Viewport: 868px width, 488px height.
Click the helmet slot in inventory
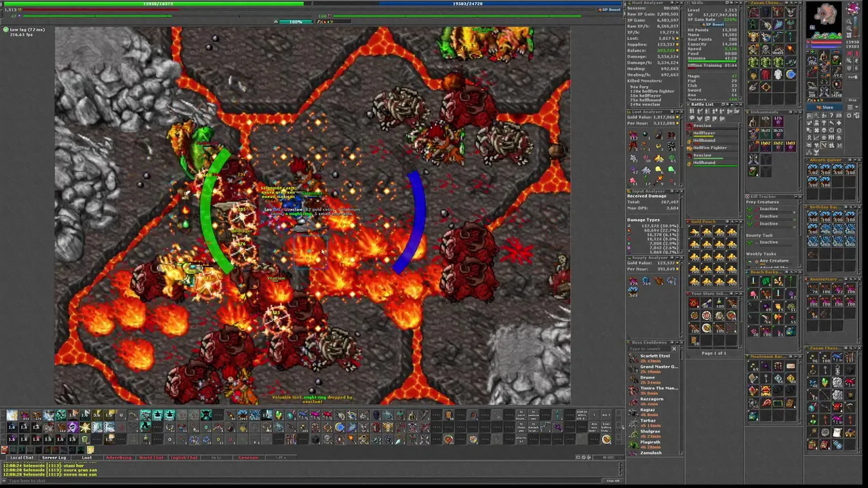pyautogui.click(x=824, y=56)
